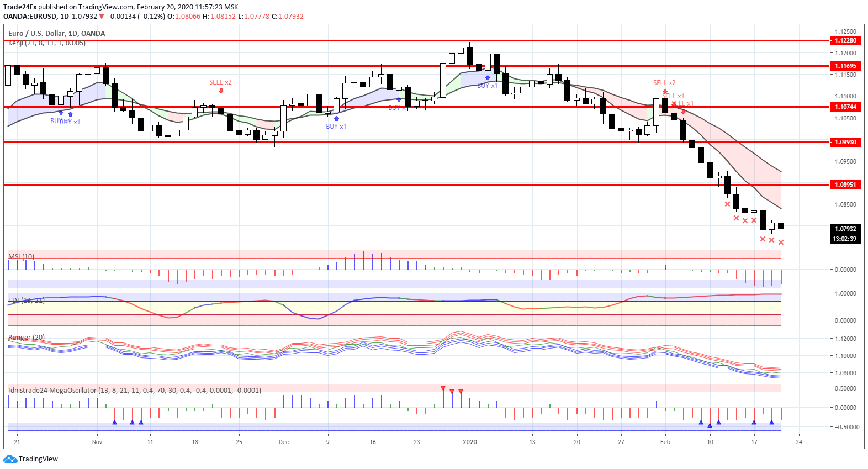Click the 27 date label on time axis
868x469 pixels.
pos(621,442)
